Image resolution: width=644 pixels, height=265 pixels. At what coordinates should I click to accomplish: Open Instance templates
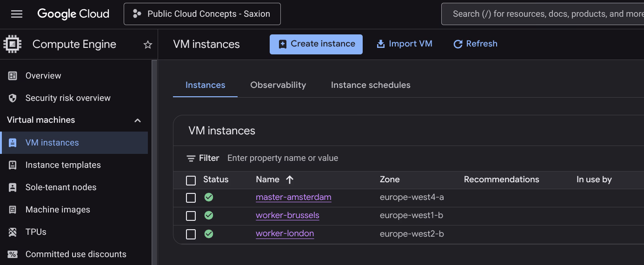click(63, 165)
